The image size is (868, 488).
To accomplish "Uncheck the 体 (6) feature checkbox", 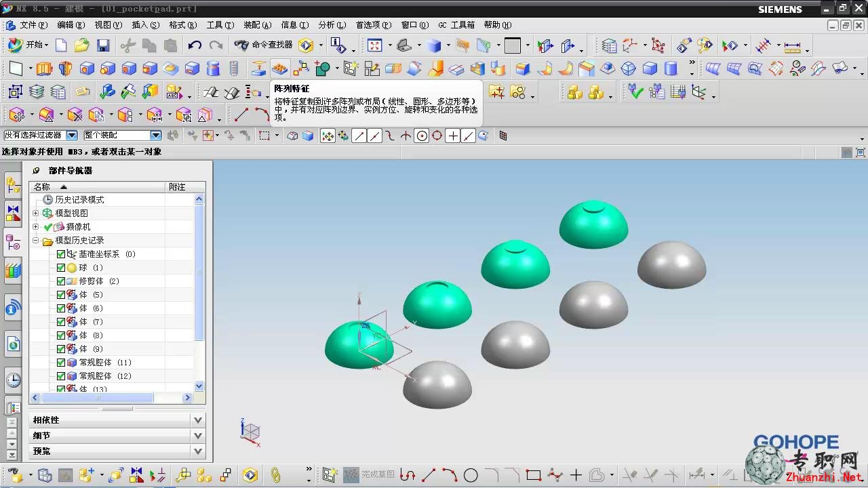I will coord(61,308).
